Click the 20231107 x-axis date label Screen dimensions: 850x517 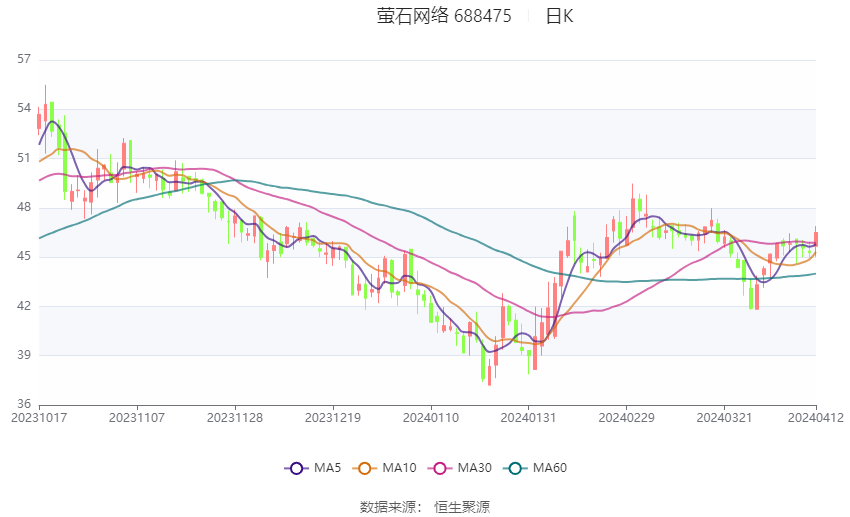click(137, 418)
